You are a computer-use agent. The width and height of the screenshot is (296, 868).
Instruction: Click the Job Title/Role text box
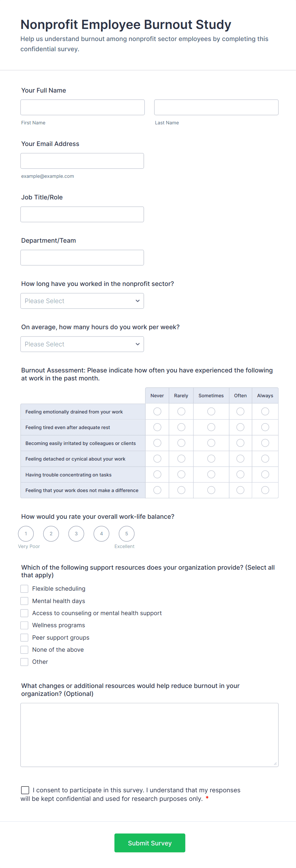(82, 214)
